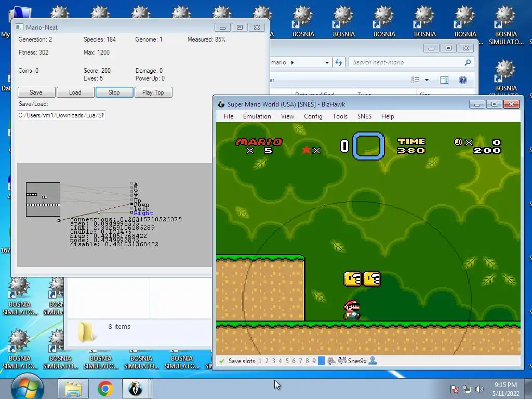The height and width of the screenshot is (399, 532).
Task: Click the Action Center flag in tray
Action: pyautogui.click(x=455, y=389)
